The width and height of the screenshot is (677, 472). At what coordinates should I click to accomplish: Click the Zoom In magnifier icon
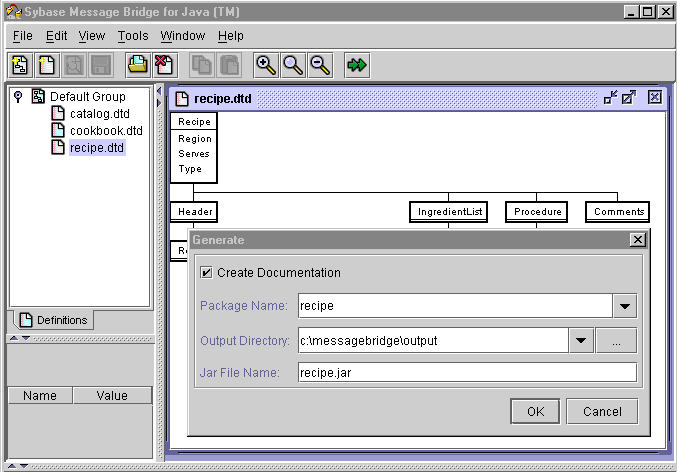point(265,65)
